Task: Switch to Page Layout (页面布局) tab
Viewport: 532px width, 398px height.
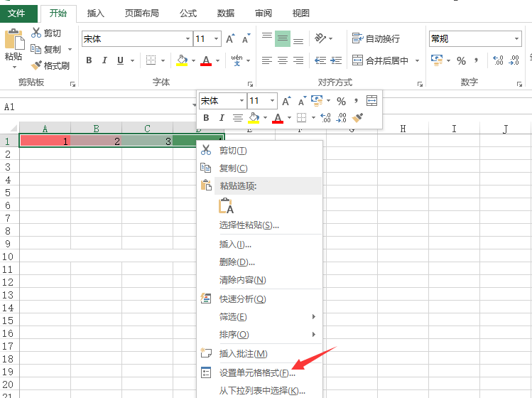Action: [142, 14]
